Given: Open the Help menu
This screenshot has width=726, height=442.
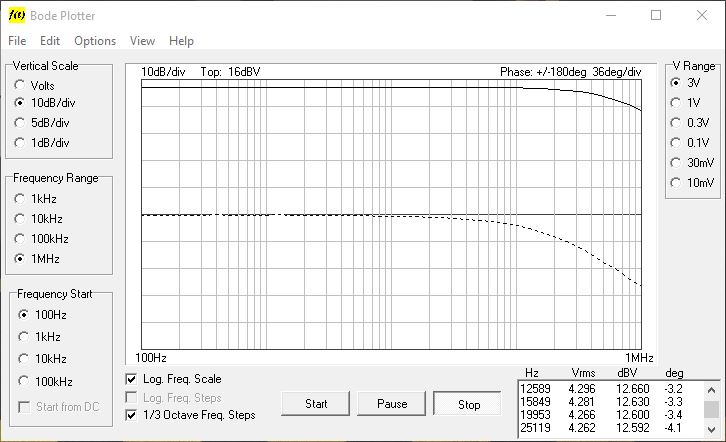Looking at the screenshot, I should tap(181, 41).
